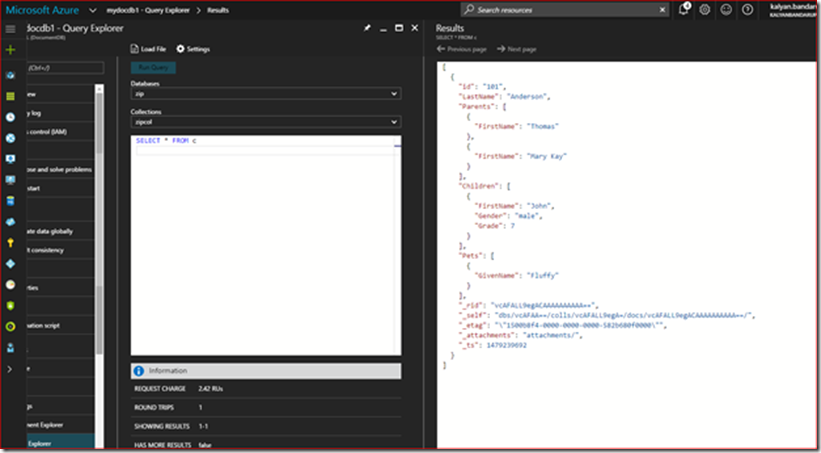
Task: Open the Microsoft Azure dropdown chevron
Action: click(93, 10)
